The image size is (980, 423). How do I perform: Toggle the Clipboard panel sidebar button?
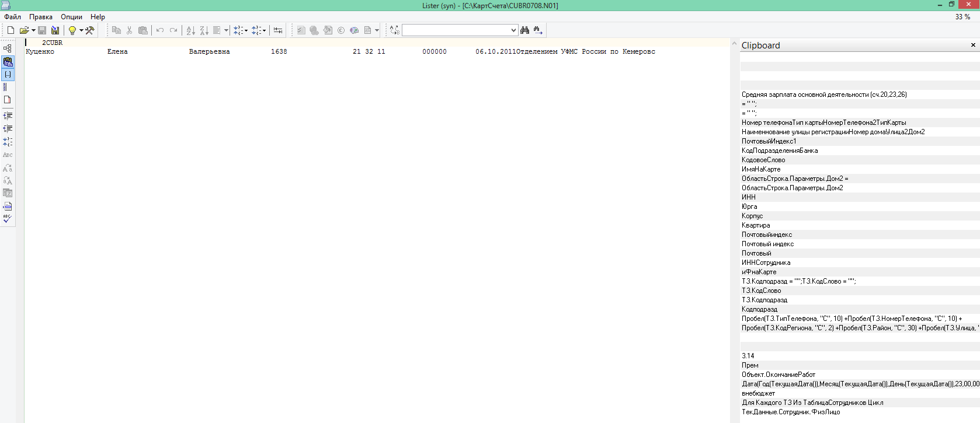[8, 61]
